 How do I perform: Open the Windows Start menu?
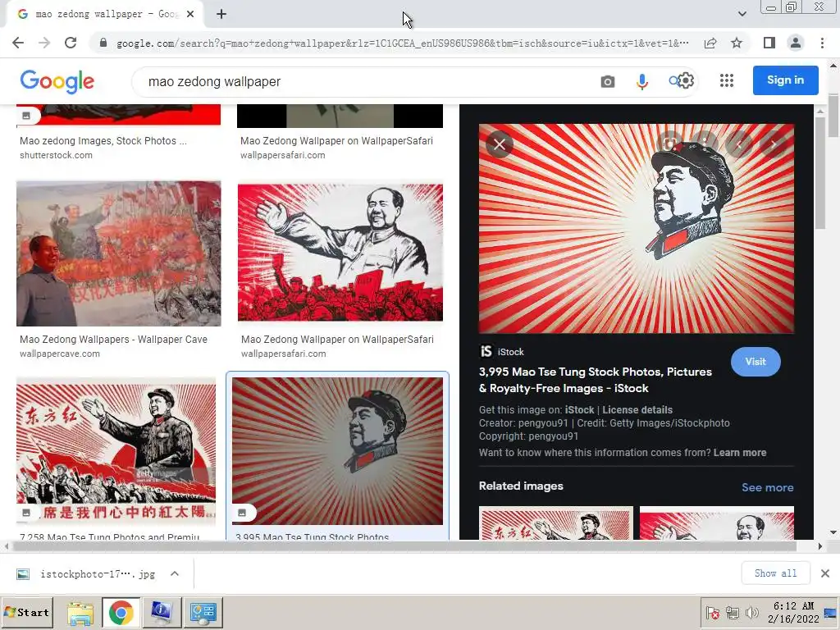[27, 612]
